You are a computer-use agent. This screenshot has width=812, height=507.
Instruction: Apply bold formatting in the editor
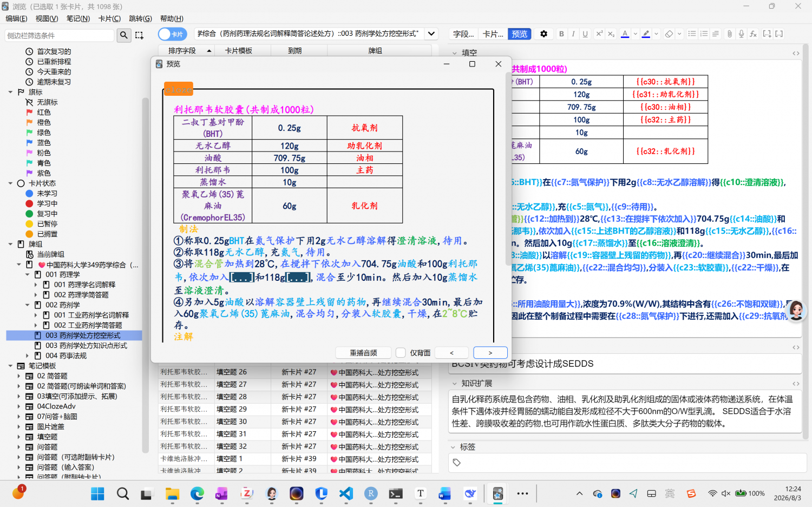[561, 34]
